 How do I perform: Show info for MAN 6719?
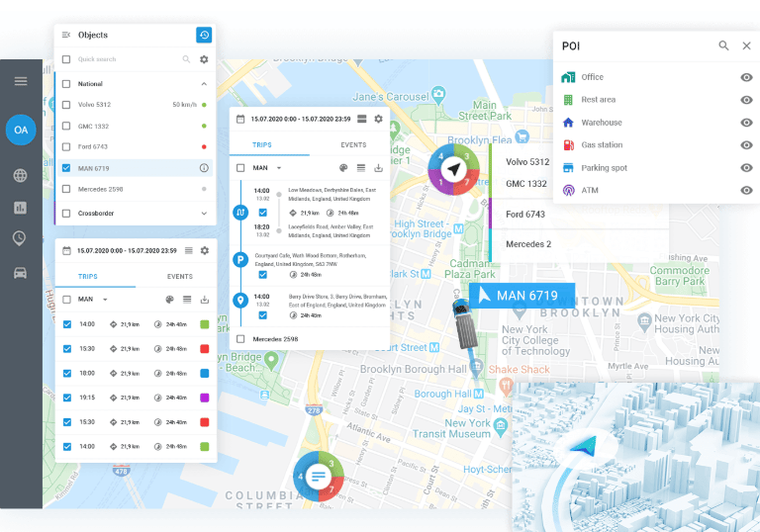[x=204, y=168]
